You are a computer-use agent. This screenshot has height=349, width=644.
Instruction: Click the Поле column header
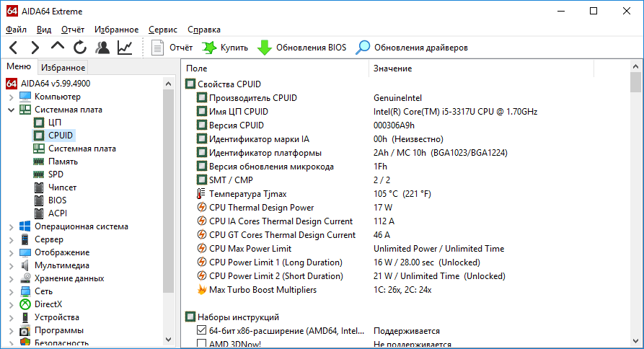point(276,69)
